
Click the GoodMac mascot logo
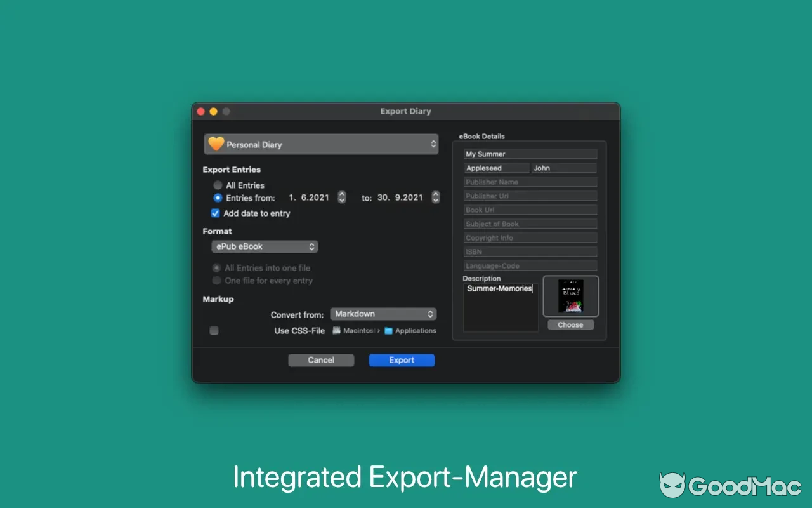click(x=674, y=485)
